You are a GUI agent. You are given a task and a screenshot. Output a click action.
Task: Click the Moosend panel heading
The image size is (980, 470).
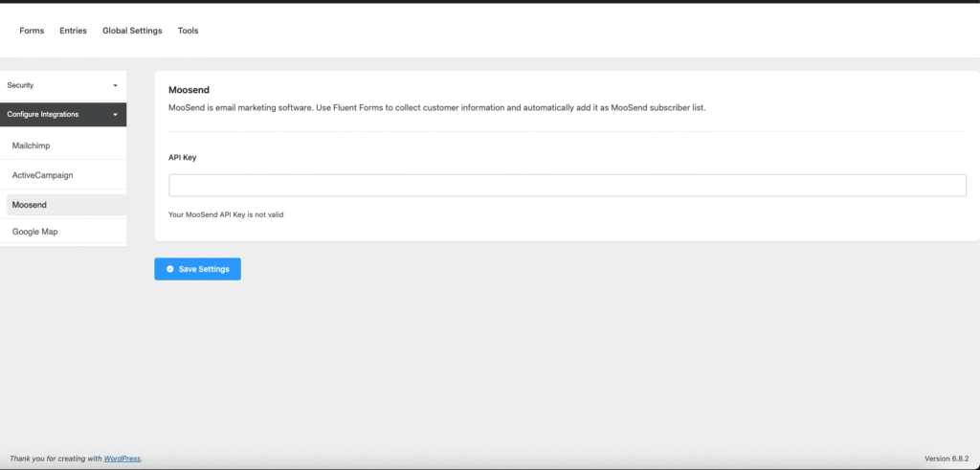click(189, 90)
